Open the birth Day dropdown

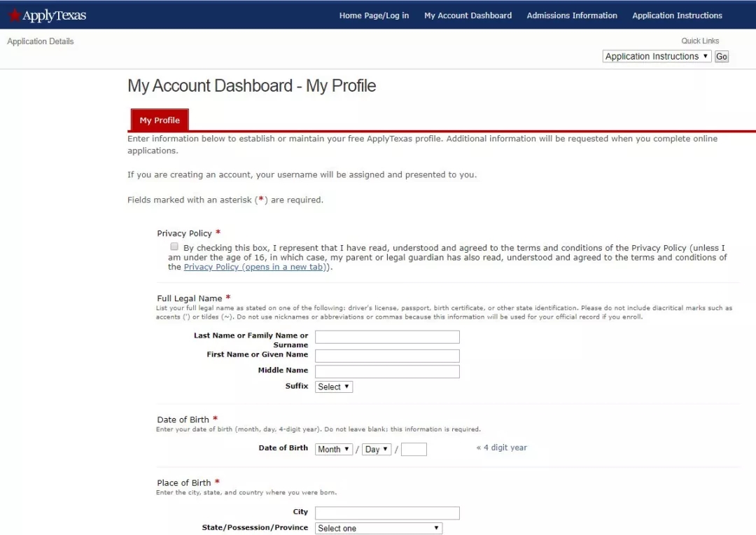(x=377, y=449)
